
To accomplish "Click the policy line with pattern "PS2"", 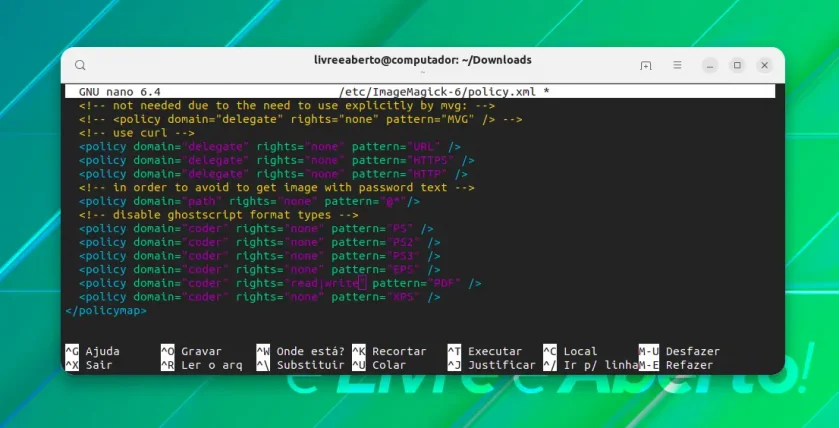I will pos(260,243).
